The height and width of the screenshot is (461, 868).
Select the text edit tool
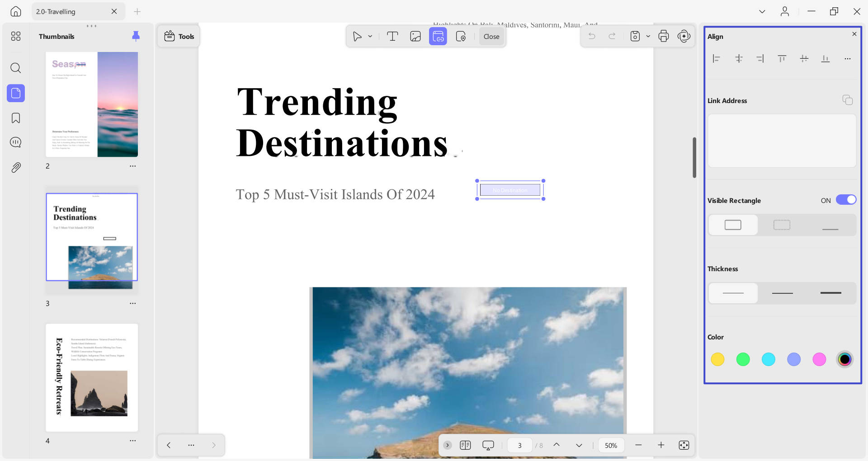[x=392, y=37]
